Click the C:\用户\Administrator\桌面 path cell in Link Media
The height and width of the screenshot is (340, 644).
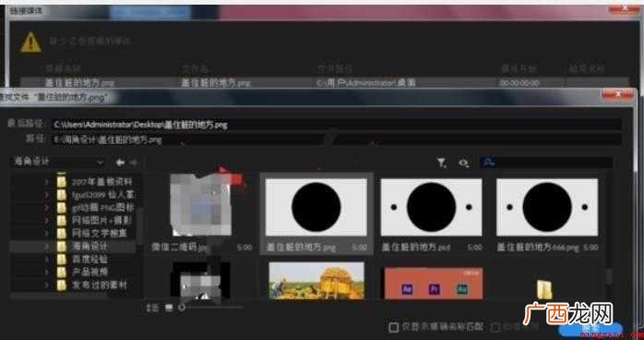click(365, 82)
